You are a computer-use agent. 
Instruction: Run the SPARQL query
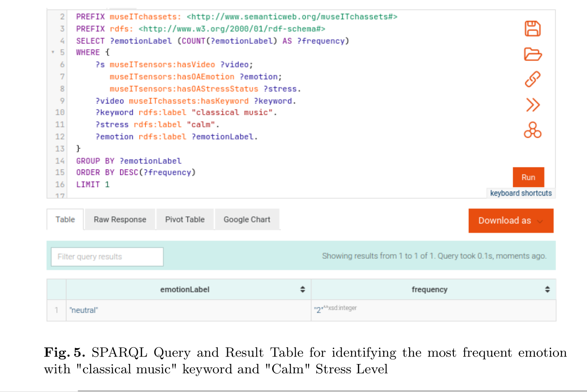[528, 177]
